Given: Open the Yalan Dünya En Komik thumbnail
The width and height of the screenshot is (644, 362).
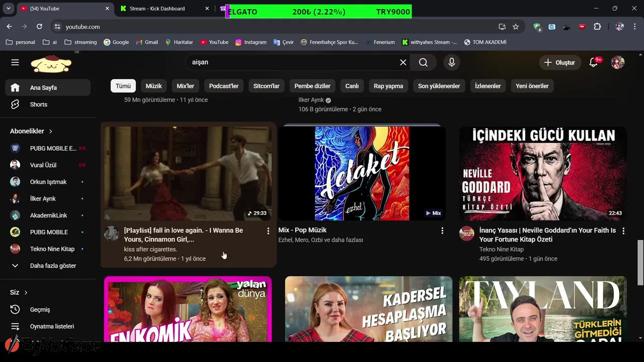Looking at the screenshot, I should (188, 309).
